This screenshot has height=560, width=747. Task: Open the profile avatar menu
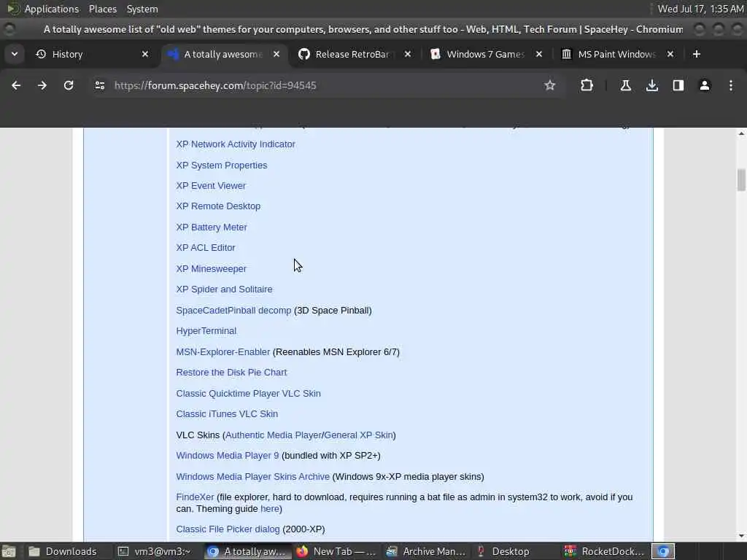[704, 85]
